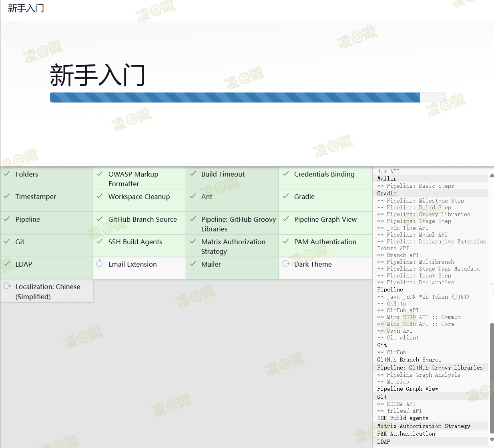494x448 pixels.
Task: Click the checkmark icon next to SSH Build Agents
Action: (100, 241)
